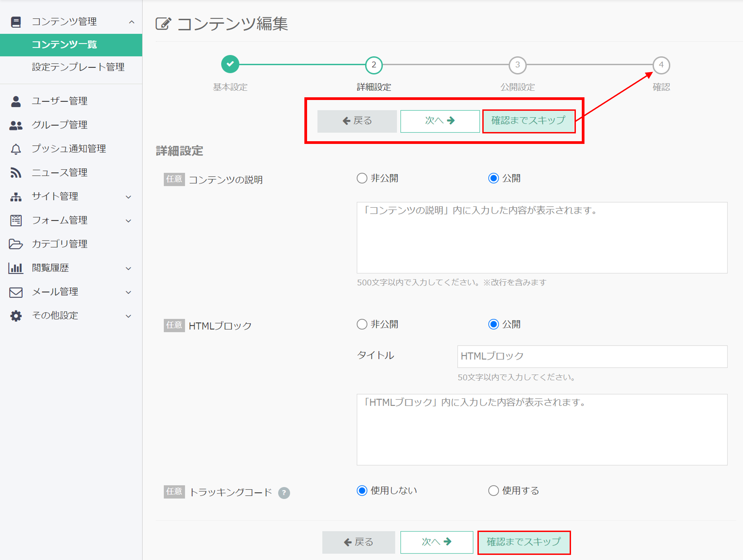
Task: Click the push notification bell icon
Action: (16, 149)
